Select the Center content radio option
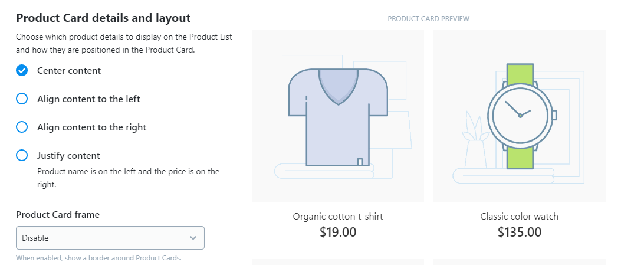The image size is (644, 265). 22,71
